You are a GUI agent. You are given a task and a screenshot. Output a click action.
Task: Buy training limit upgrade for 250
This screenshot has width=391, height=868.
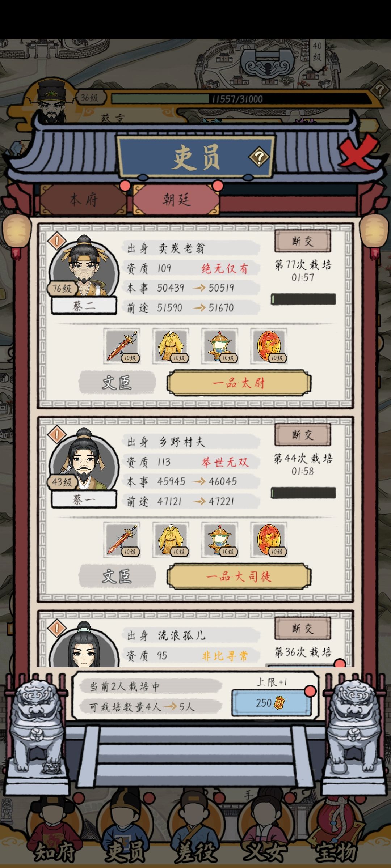click(272, 703)
